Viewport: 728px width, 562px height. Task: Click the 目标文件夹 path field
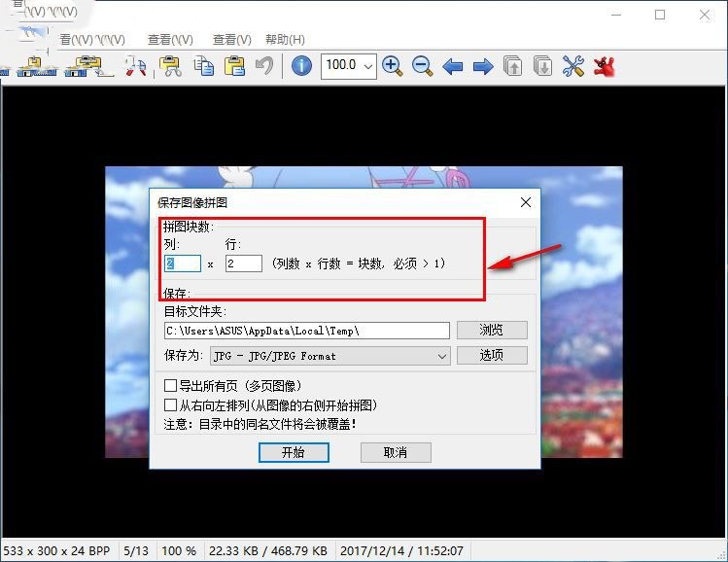(307, 331)
